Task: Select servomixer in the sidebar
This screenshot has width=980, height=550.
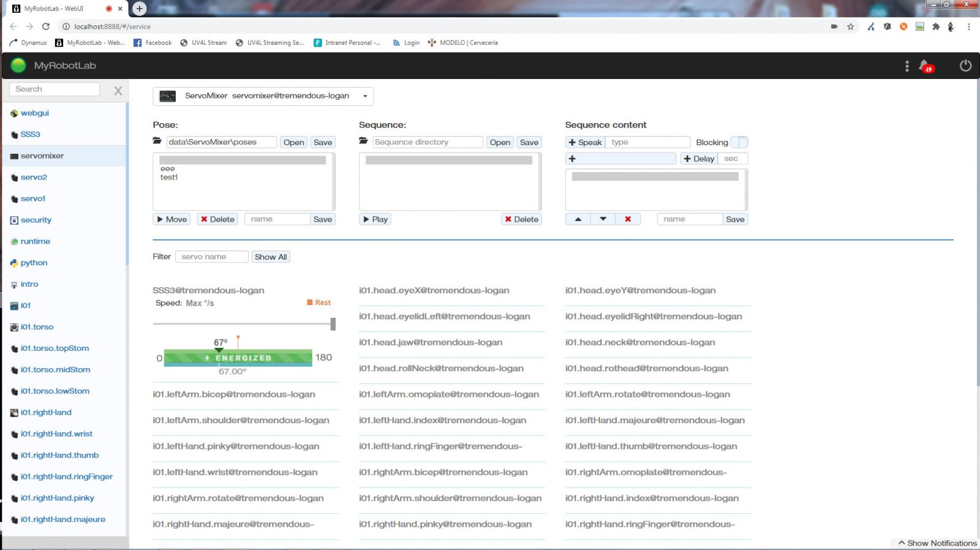Action: click(x=42, y=156)
